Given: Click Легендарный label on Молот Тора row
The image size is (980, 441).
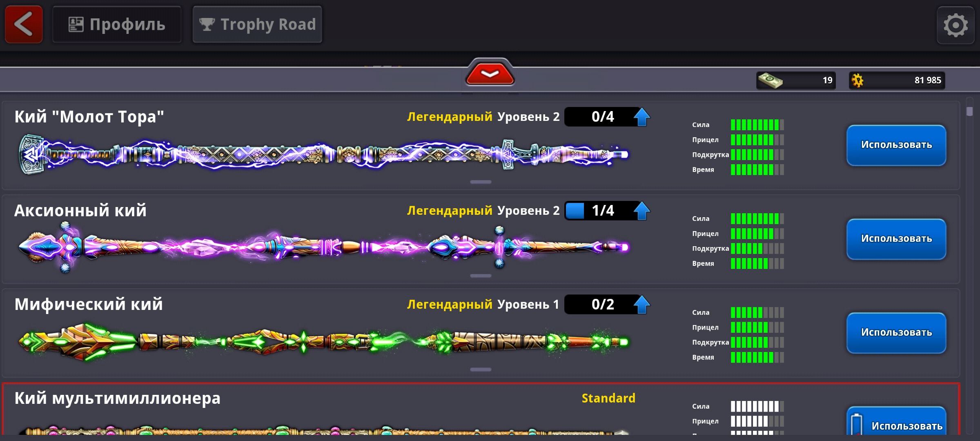Looking at the screenshot, I should point(450,117).
